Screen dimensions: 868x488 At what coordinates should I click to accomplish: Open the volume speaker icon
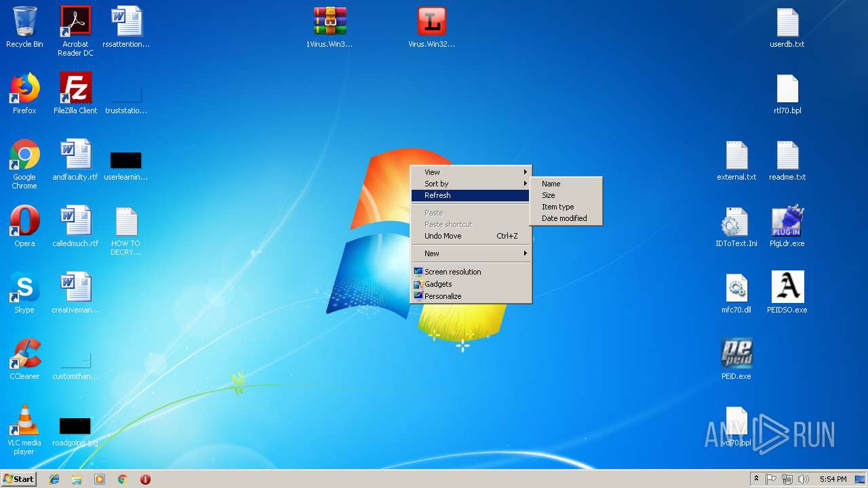[x=804, y=479]
